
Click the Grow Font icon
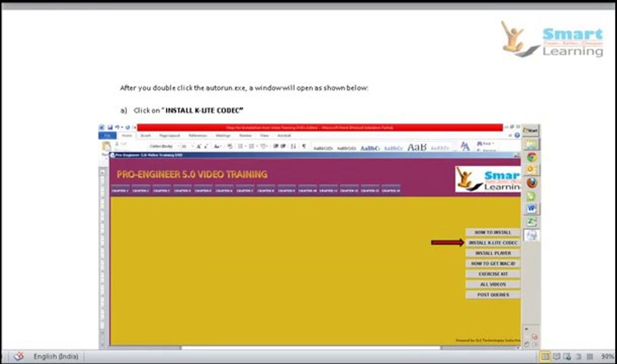199,146
